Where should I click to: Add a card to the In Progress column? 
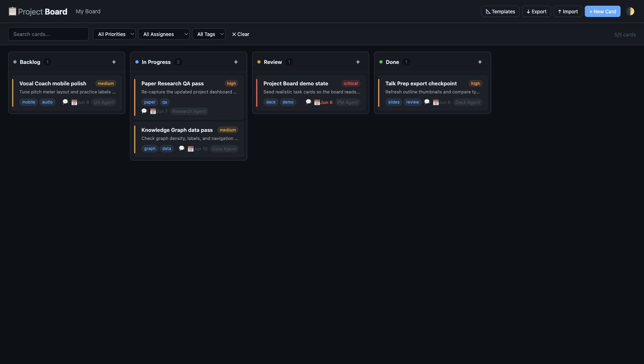pos(236,62)
